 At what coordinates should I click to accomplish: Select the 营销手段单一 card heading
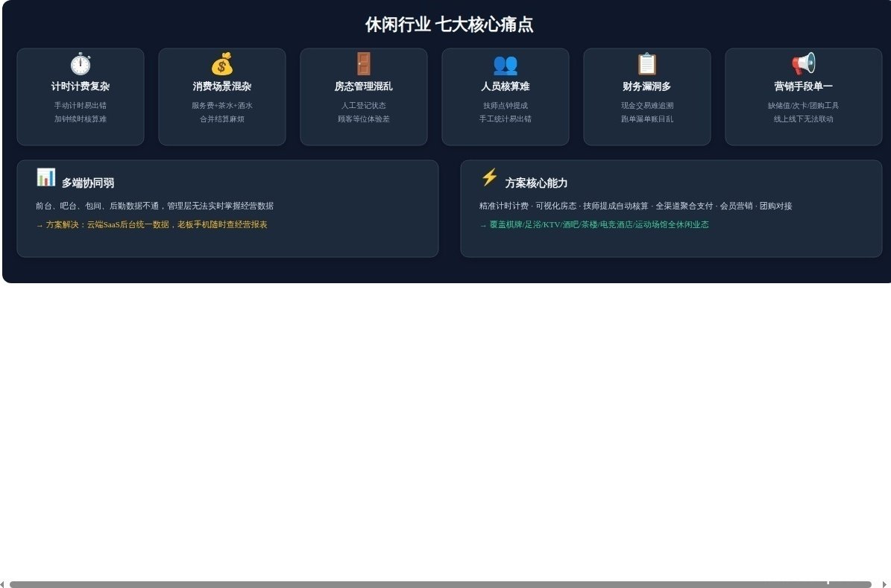(804, 86)
